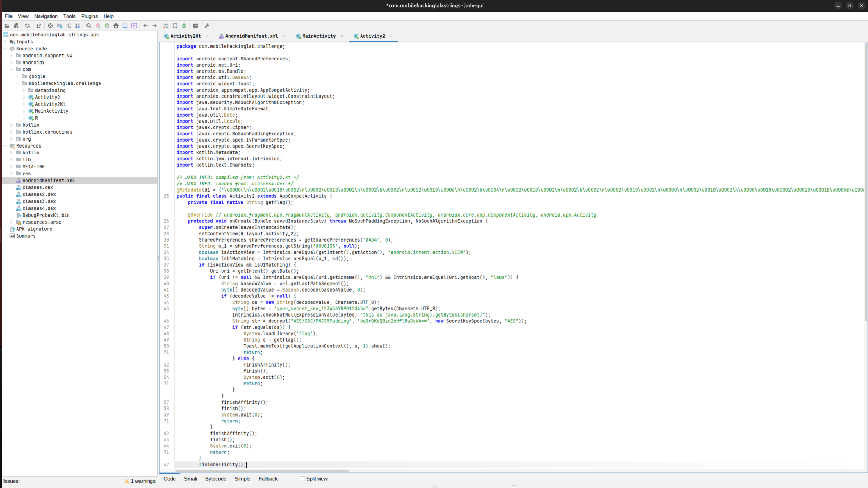Expand the androidx package node

(x=11, y=62)
